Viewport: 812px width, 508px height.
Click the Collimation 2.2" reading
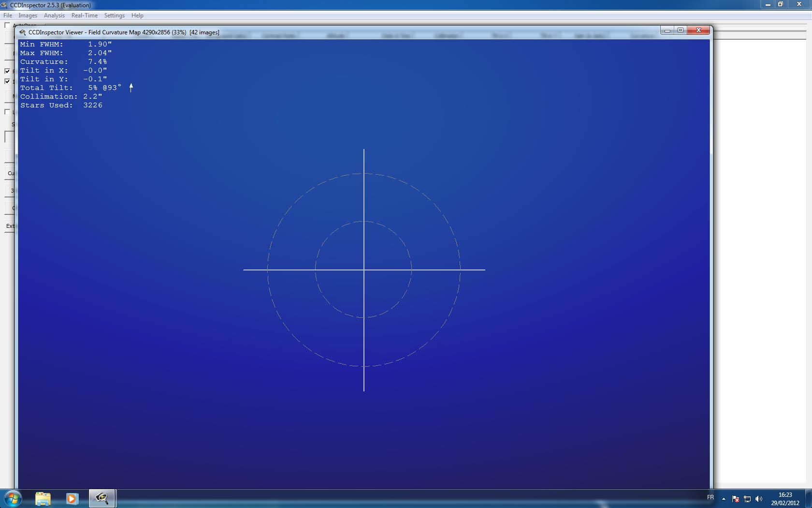coord(61,96)
